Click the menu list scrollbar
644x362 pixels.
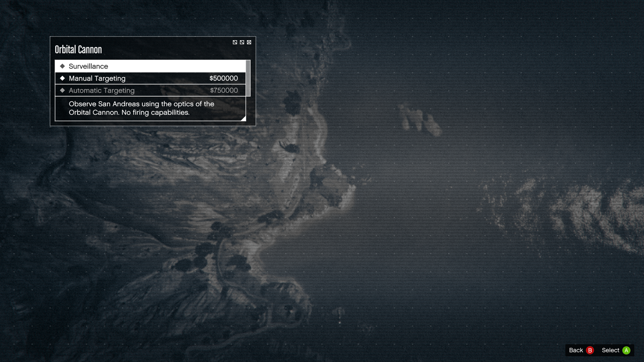(248, 78)
